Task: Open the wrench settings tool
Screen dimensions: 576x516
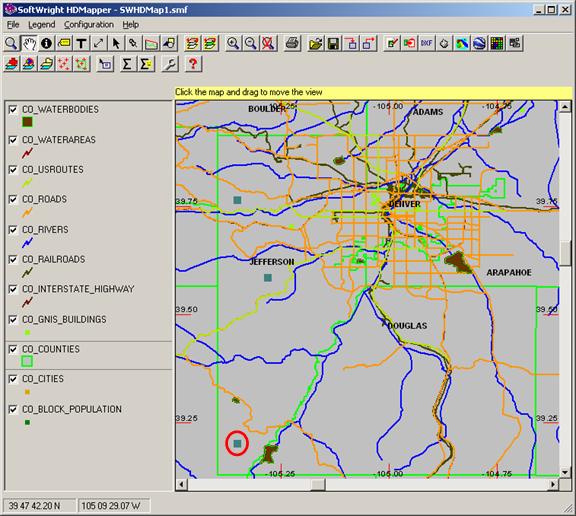Action: point(170,64)
